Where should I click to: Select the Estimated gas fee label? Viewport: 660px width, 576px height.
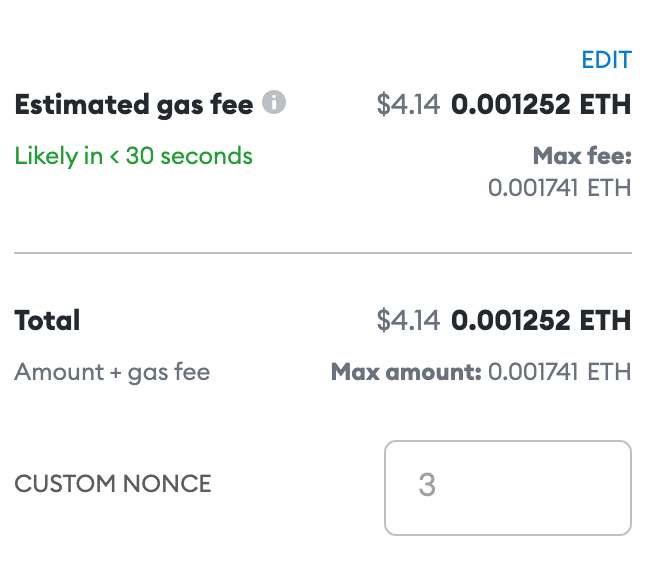click(134, 104)
